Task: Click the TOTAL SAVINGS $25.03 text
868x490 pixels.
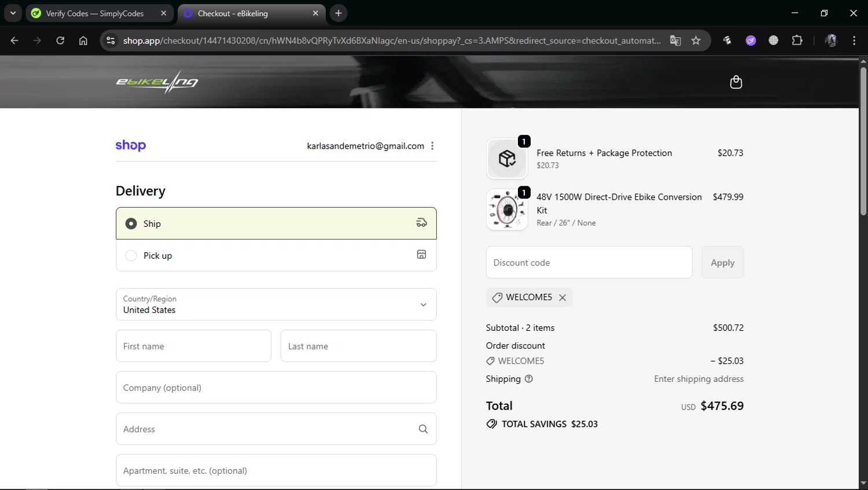Action: pos(550,424)
